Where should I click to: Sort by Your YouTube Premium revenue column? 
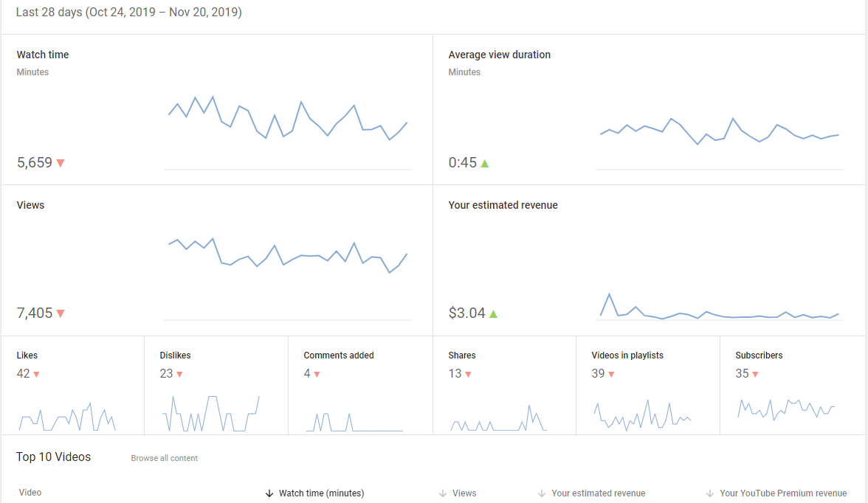(x=776, y=493)
